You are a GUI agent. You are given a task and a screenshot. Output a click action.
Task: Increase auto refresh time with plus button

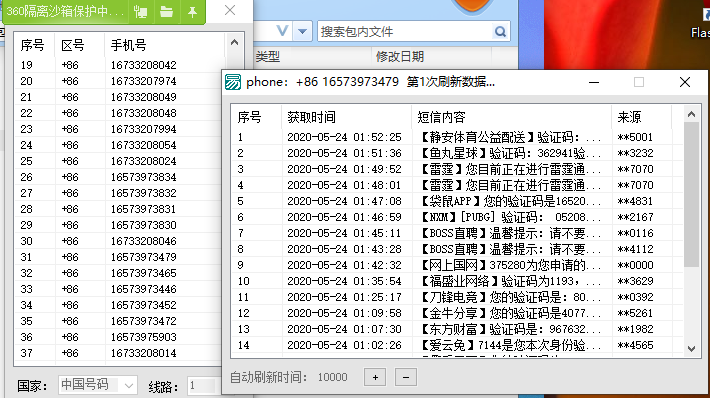(x=375, y=377)
